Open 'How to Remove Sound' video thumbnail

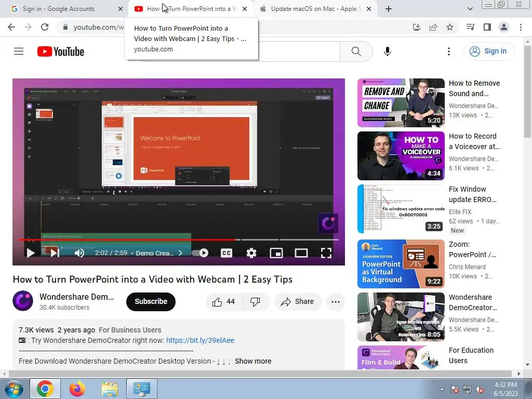[401, 102]
